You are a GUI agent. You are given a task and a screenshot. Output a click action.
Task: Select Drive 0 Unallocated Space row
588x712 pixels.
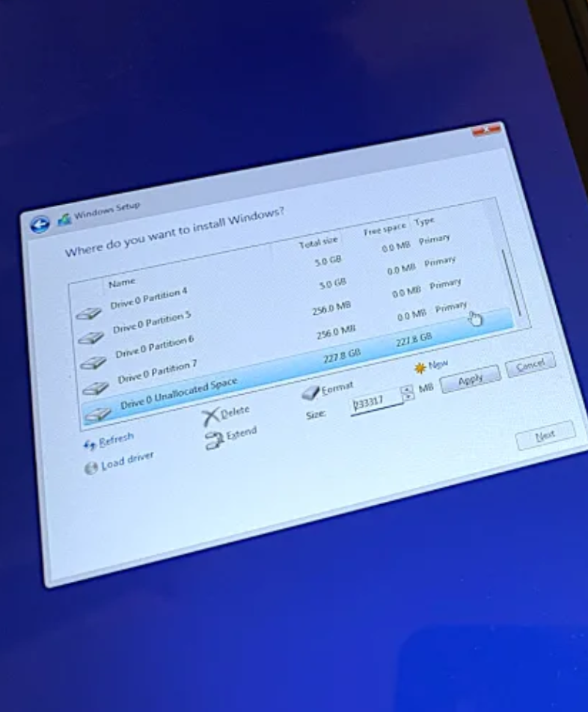coord(298,368)
